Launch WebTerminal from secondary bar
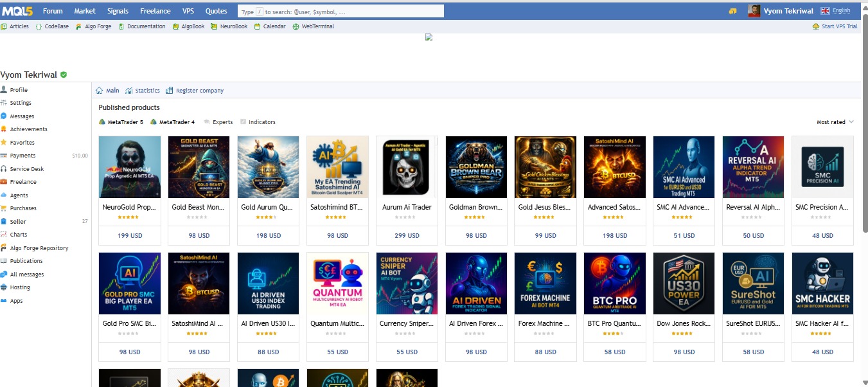Viewport: 868px width, 387px height. click(313, 26)
